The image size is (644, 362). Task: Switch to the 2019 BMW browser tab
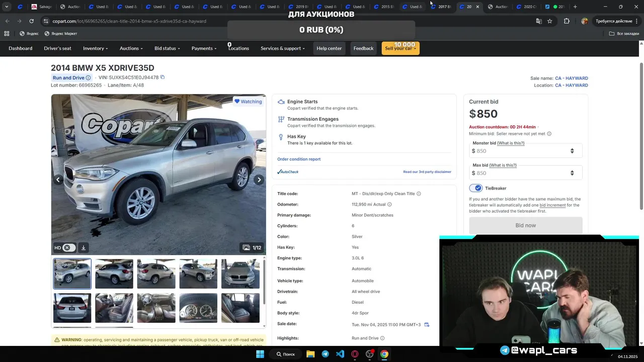(299, 7)
